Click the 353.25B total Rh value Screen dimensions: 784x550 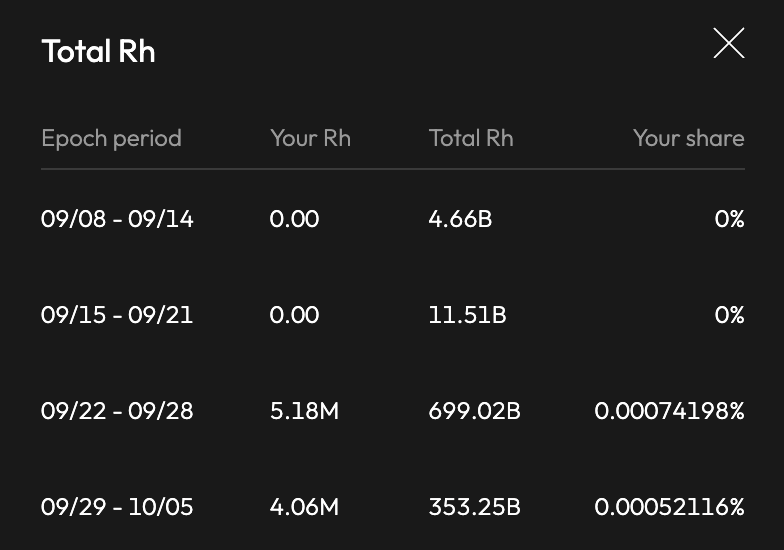[x=474, y=507]
